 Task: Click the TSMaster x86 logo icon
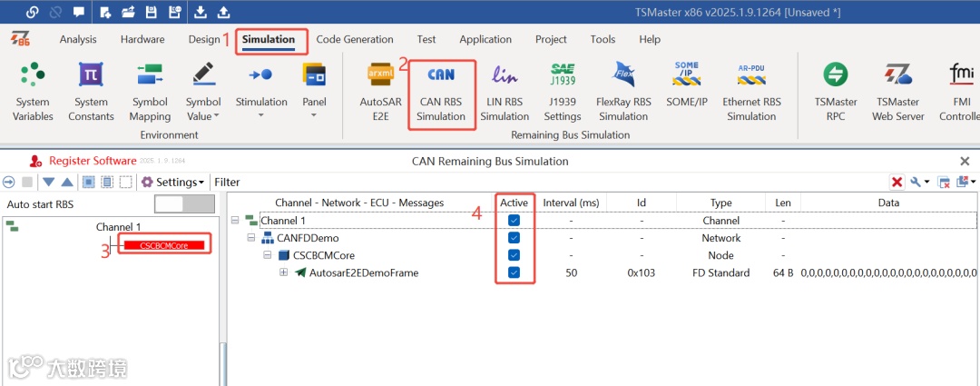tap(21, 39)
